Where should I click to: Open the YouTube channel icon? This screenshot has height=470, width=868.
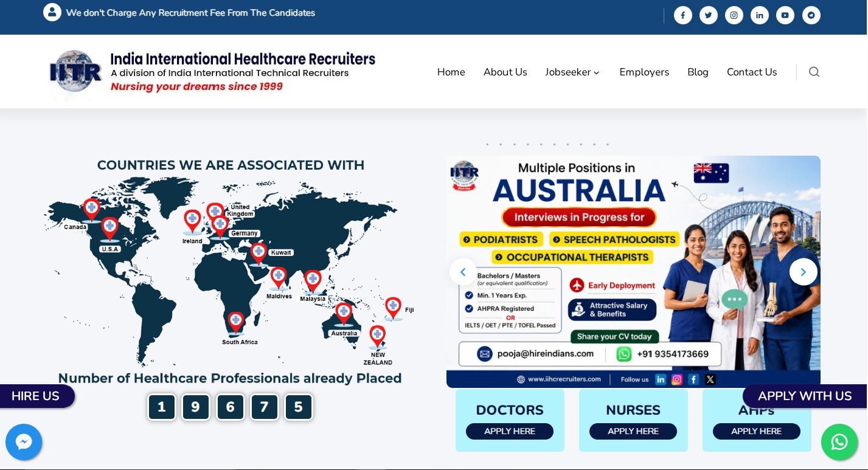pyautogui.click(x=785, y=15)
